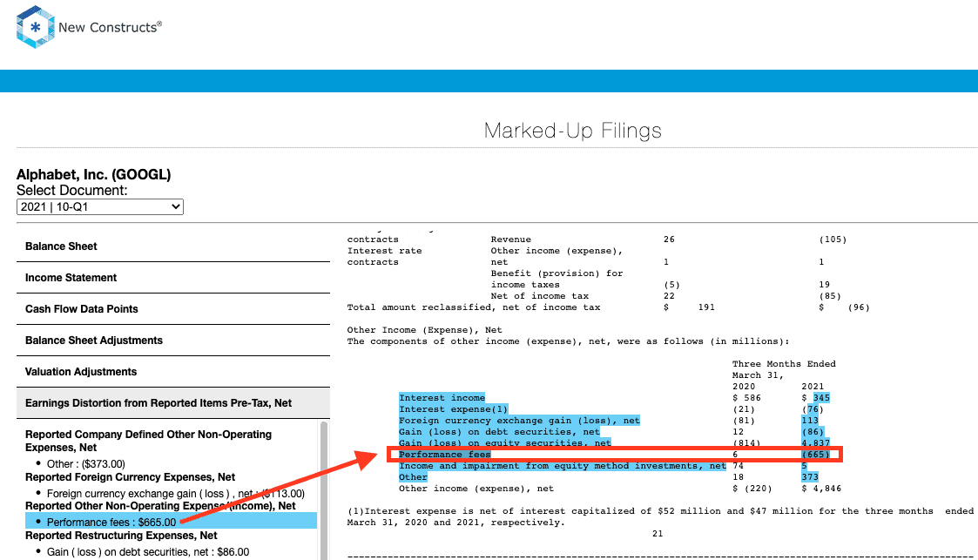Click the '$ (220)' 2020 total value
This screenshot has height=560, width=978.
[x=752, y=489]
